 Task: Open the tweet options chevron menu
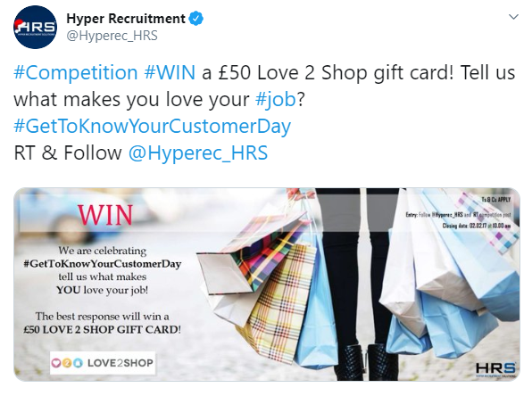[513, 17]
